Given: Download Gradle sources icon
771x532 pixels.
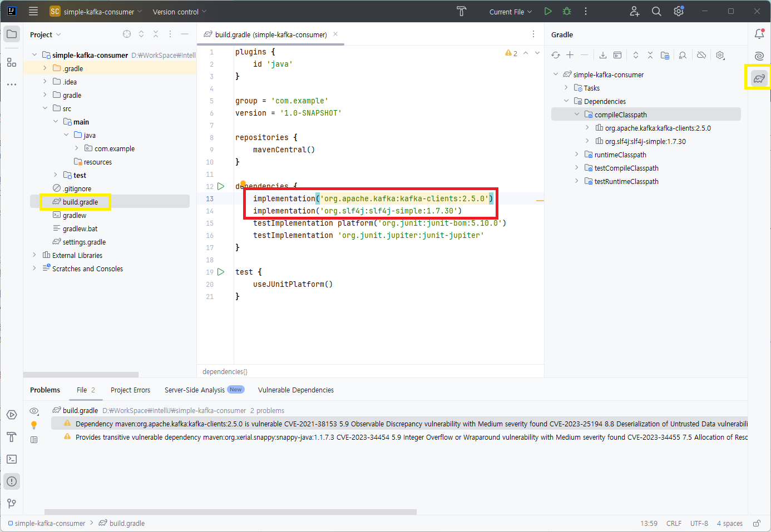Looking at the screenshot, I should pos(603,55).
